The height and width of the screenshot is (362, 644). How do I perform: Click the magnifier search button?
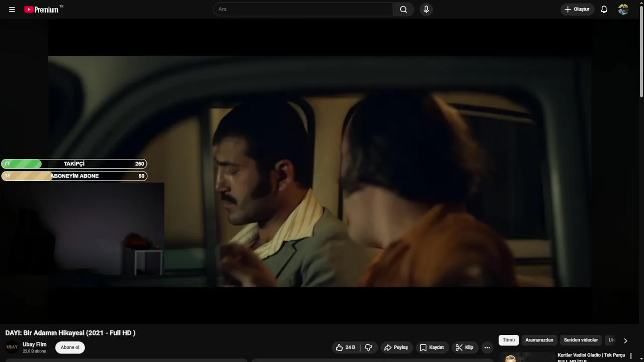coord(404,10)
